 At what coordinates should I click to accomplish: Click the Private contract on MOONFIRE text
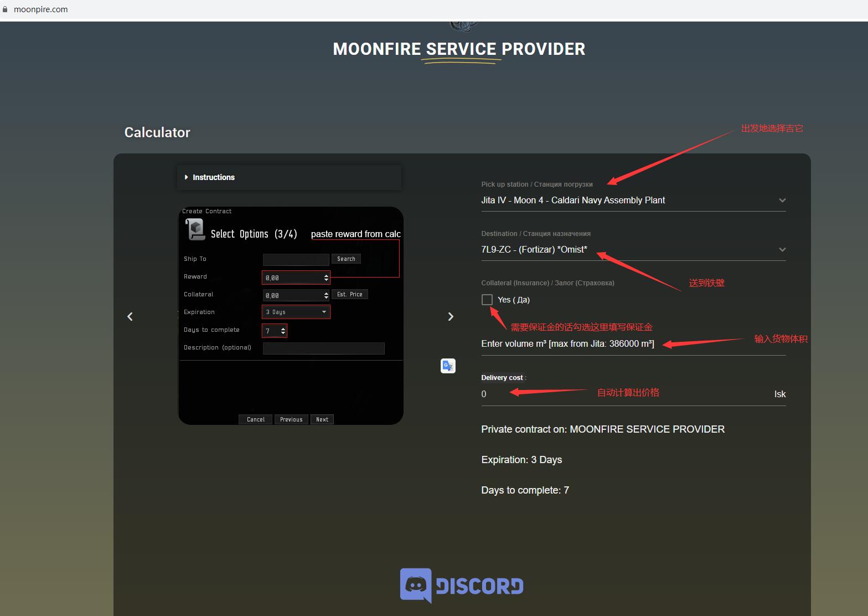point(603,429)
